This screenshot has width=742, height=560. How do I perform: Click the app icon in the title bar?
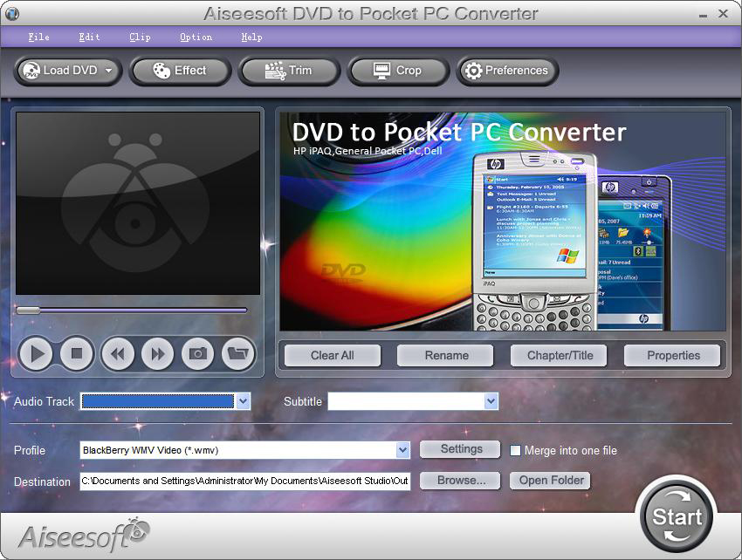(12, 14)
